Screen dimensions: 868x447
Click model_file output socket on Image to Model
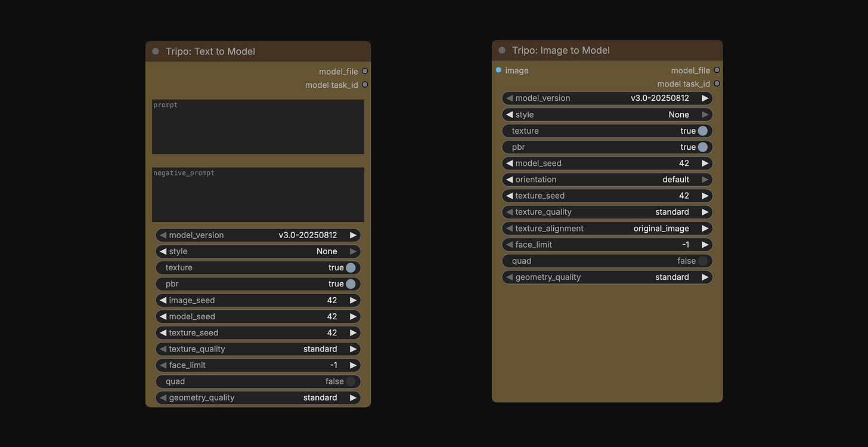(717, 70)
